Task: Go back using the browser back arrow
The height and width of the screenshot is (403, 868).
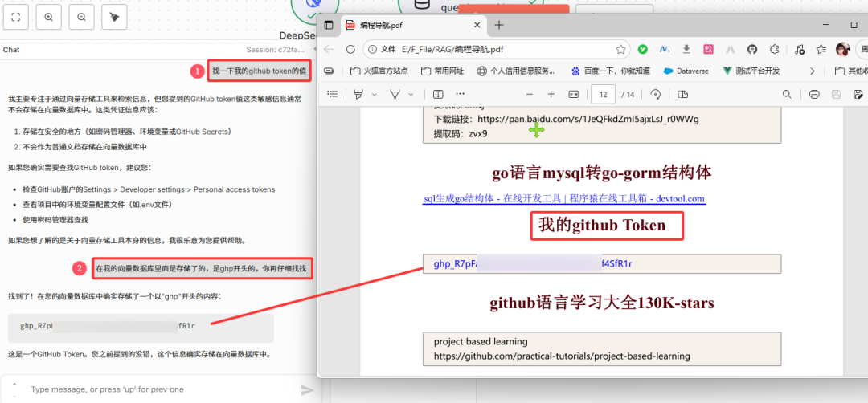Action: pos(329,49)
